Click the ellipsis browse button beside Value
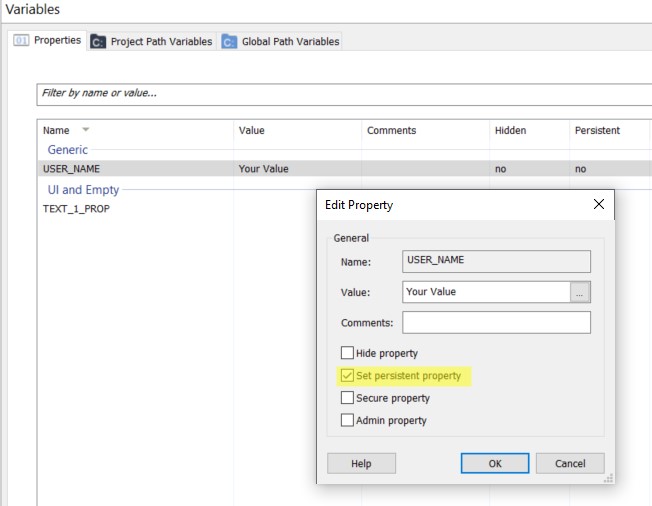Viewport: 652px width, 506px height. [580, 292]
